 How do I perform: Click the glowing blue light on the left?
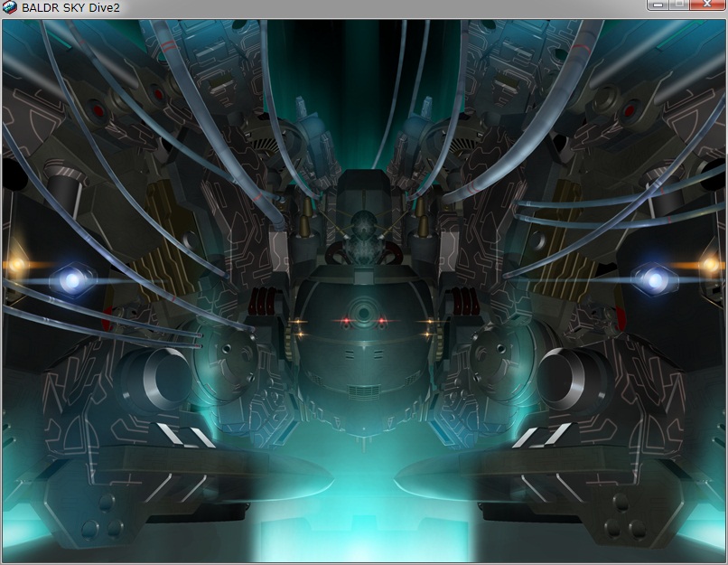(70, 280)
